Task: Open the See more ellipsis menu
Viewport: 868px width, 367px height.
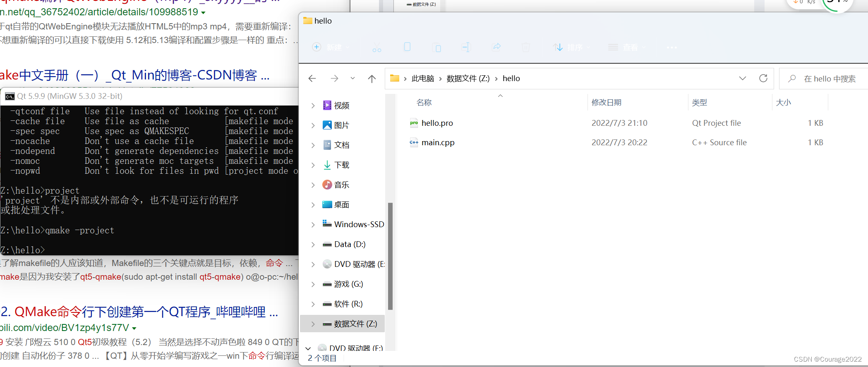Action: tap(672, 48)
